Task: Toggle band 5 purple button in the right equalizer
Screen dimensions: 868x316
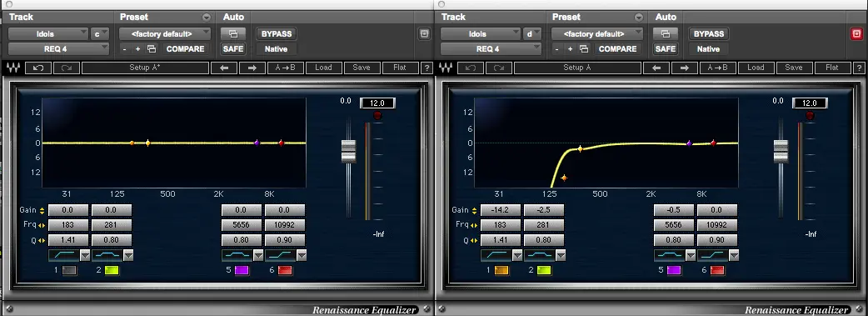Action: (674, 270)
